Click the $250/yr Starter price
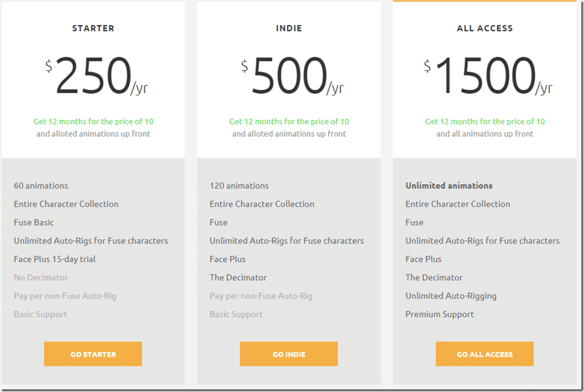 [x=96, y=76]
